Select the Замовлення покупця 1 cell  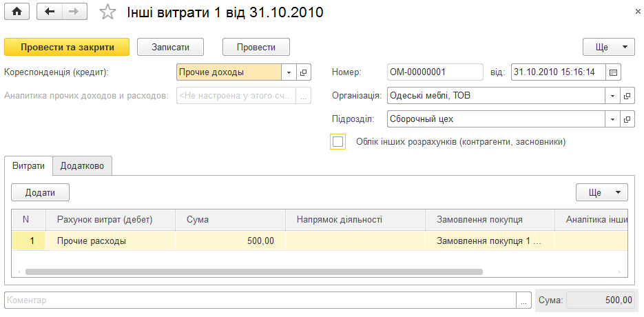coord(490,241)
